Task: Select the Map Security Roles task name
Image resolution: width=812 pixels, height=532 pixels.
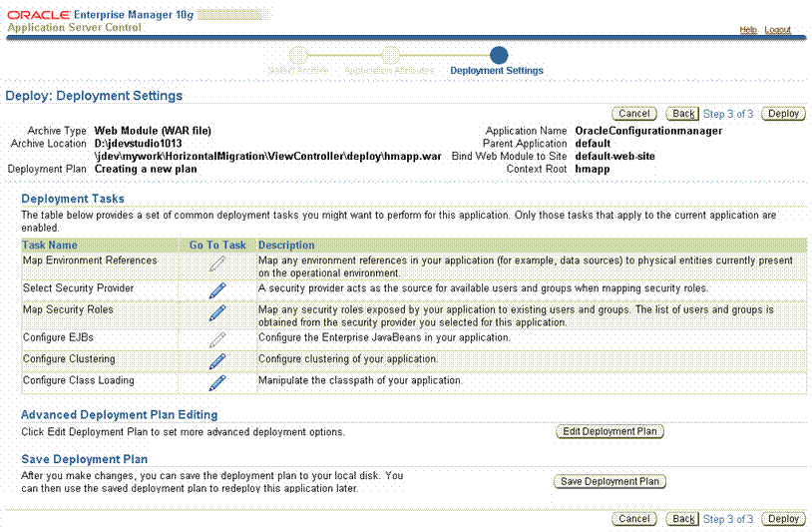Action: [x=68, y=309]
